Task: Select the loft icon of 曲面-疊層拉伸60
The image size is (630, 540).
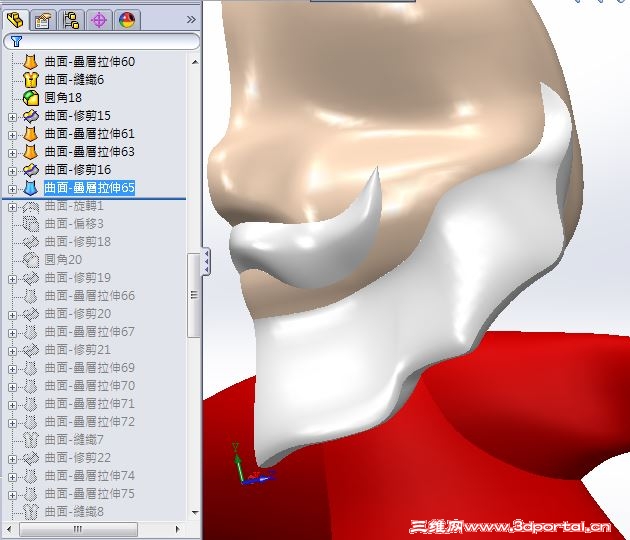Action: pos(31,62)
